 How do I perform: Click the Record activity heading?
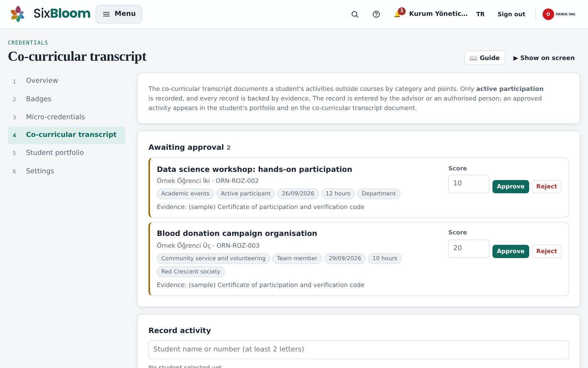[180, 330]
